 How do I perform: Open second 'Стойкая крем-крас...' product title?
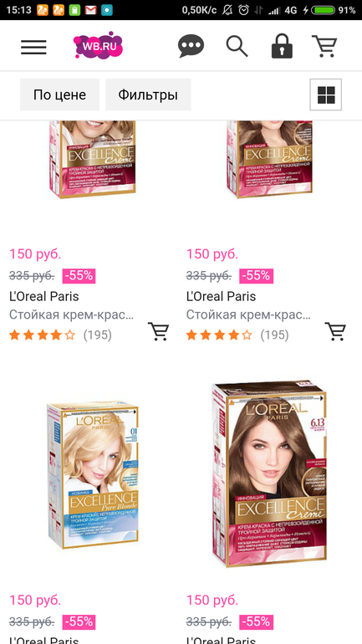pyautogui.click(x=248, y=315)
